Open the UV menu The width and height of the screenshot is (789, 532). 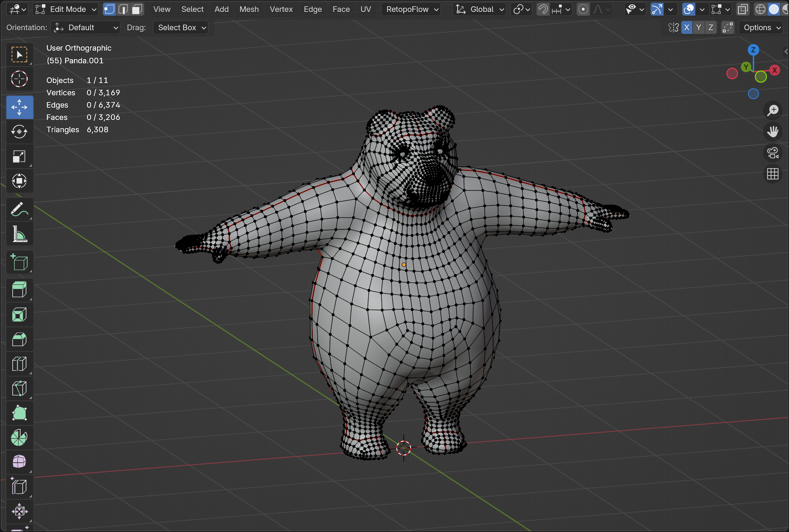365,9
